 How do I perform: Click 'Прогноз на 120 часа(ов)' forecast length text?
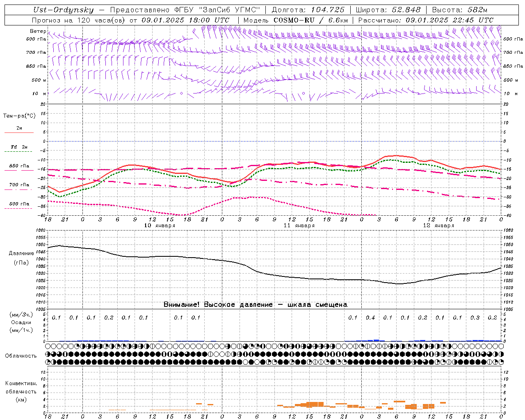pos(78,20)
